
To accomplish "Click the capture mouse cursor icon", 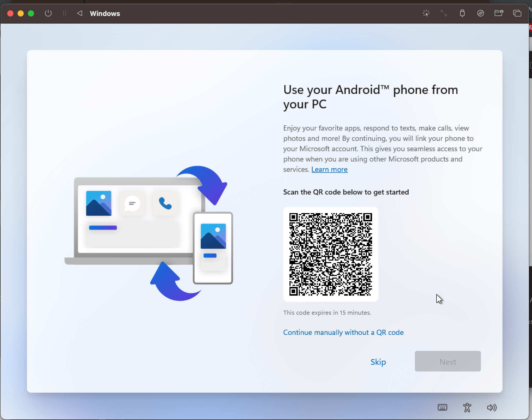I will pyautogui.click(x=426, y=13).
